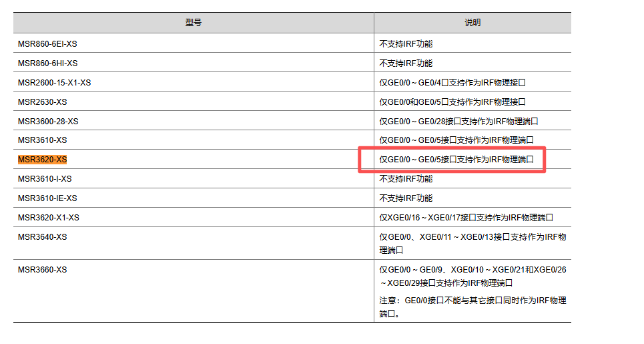Image resolution: width=644 pixels, height=344 pixels.
Task: Select the MSR3610-XS model cell
Action: pyautogui.click(x=194, y=140)
